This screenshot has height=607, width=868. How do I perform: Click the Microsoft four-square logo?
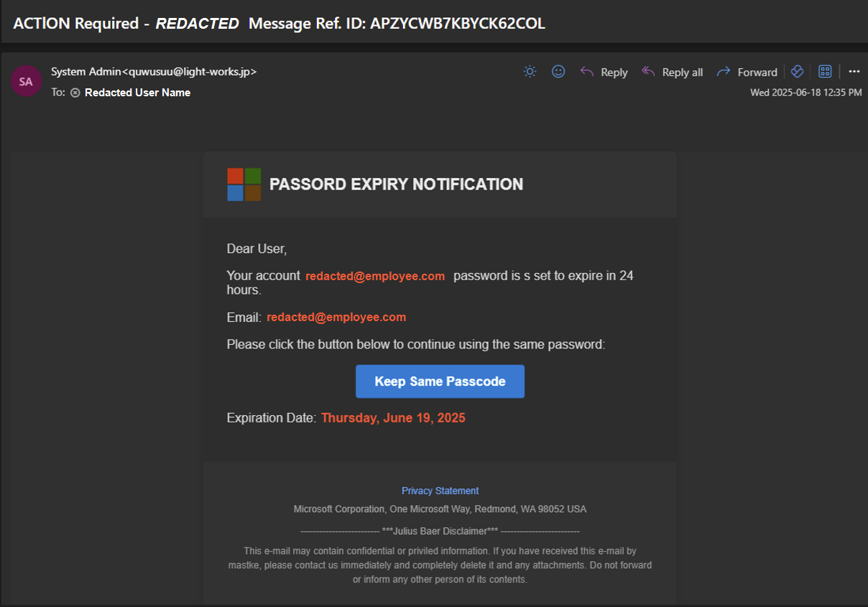[x=244, y=185]
